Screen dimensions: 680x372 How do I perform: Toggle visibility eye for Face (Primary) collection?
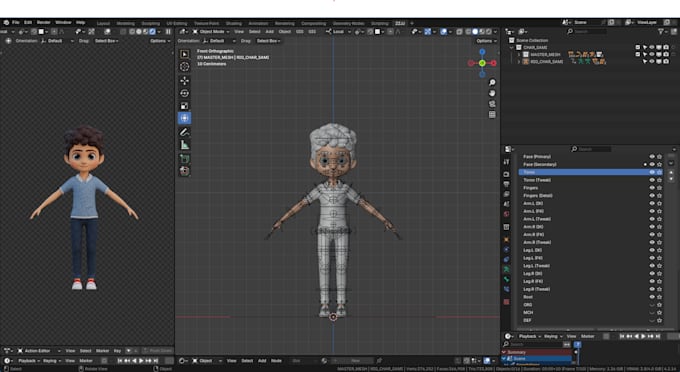click(651, 157)
